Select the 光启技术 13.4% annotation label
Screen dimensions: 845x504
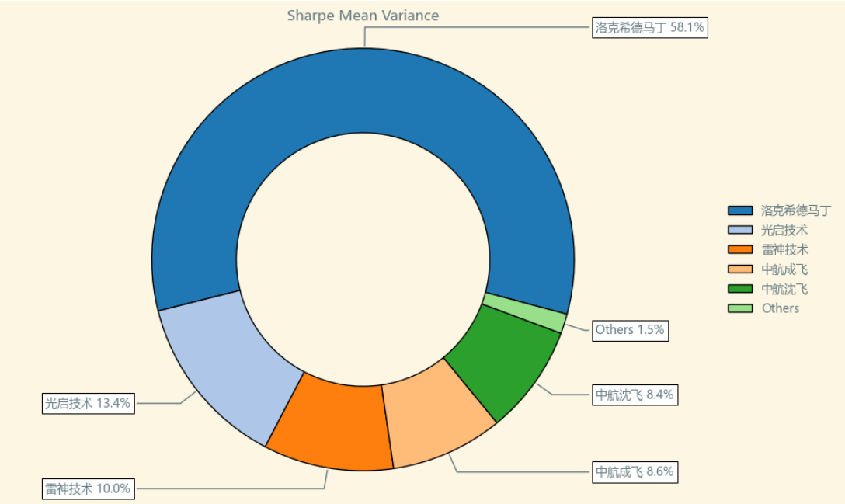[x=89, y=403]
